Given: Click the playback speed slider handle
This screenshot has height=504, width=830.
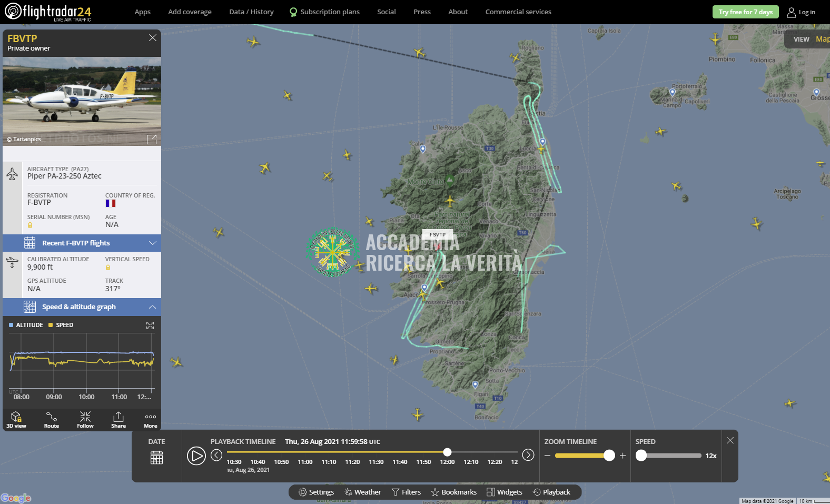Looking at the screenshot, I should point(641,456).
